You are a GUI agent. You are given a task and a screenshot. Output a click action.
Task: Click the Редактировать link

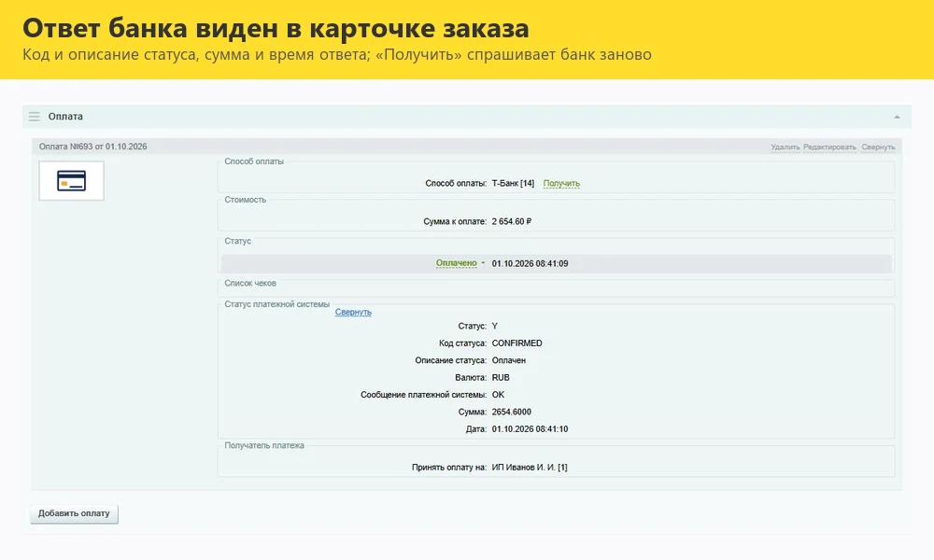[829, 147]
